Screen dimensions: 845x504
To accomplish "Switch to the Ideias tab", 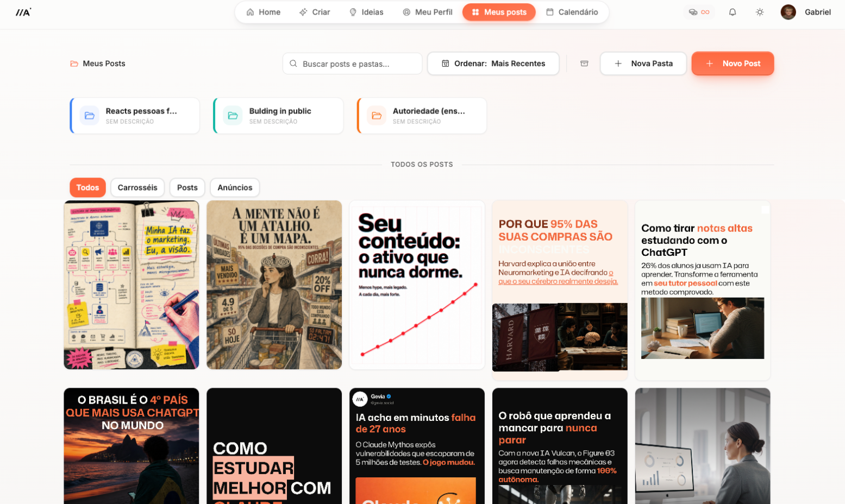I will (366, 12).
